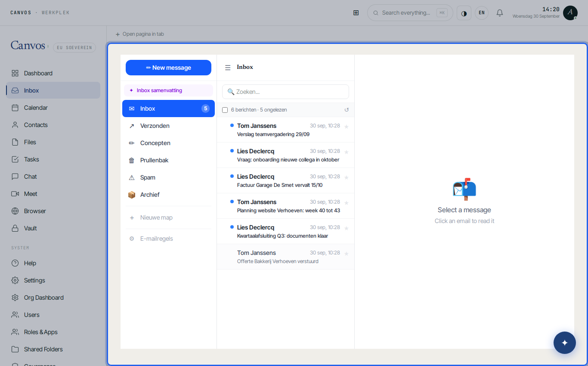Click the Tasks checkmark icon in sidebar
The width and height of the screenshot is (588, 366).
pyautogui.click(x=15, y=159)
